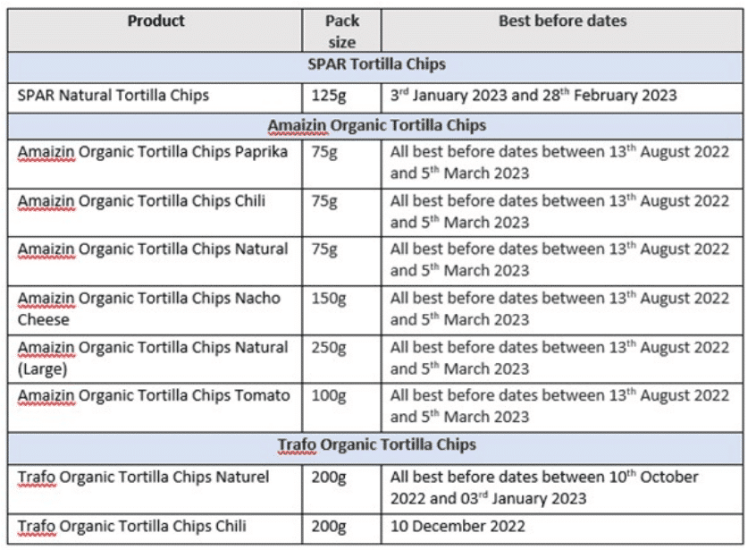This screenshot has width=756, height=550.
Task: Click the Amaizin Nacho Cheese product cell
Action: [155, 310]
